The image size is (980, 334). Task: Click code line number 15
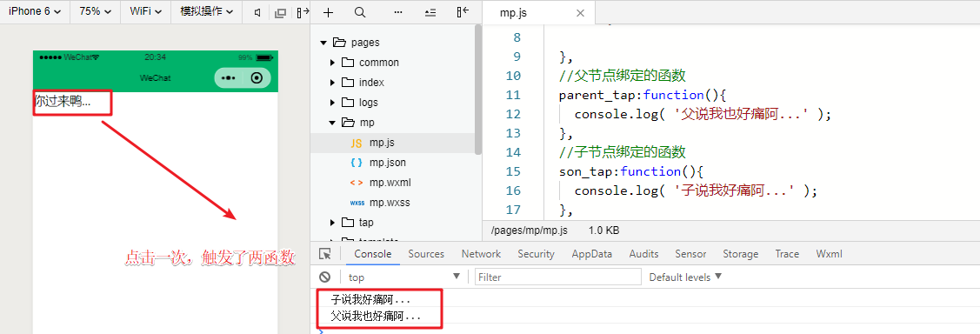click(512, 171)
